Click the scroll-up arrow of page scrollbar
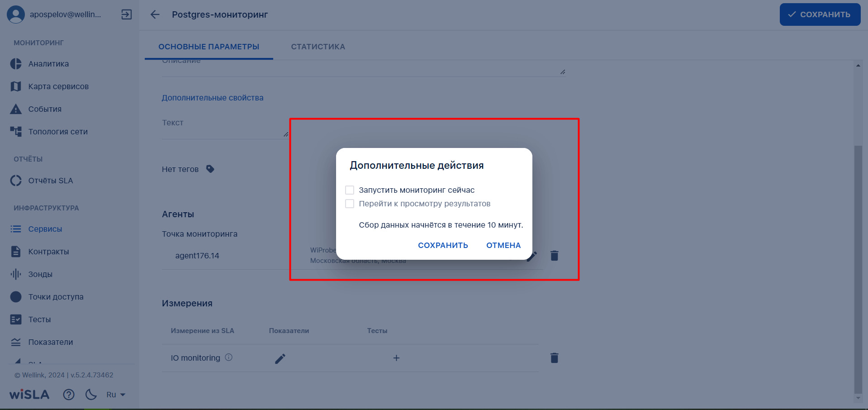The width and height of the screenshot is (868, 410). coord(858,66)
